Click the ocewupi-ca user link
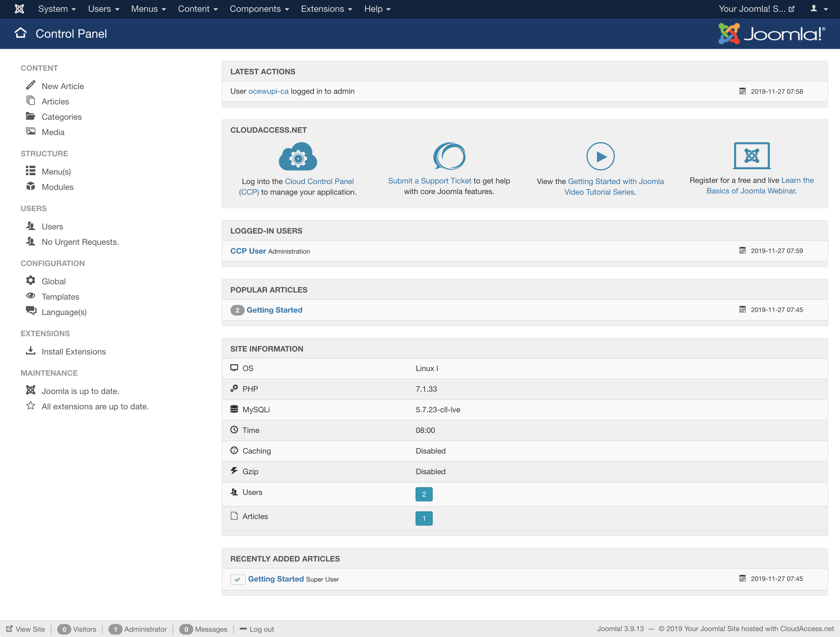This screenshot has width=840, height=637. [x=269, y=91]
